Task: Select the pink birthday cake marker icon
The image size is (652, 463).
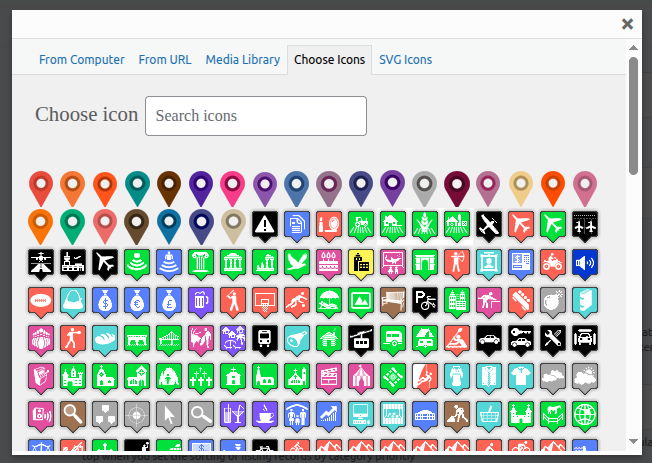Action: pyautogui.click(x=328, y=265)
